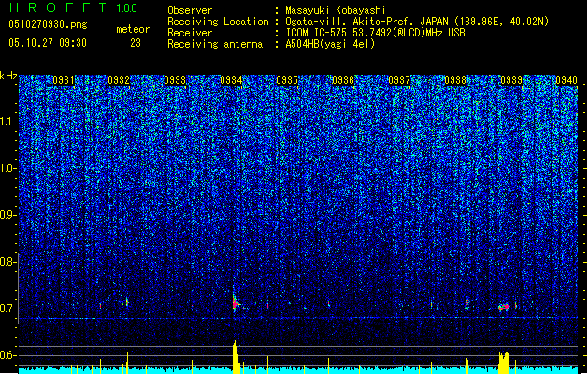Click the tallest yellow intensity peak below 0934
This screenshot has height=374, width=588.
pos(236,357)
